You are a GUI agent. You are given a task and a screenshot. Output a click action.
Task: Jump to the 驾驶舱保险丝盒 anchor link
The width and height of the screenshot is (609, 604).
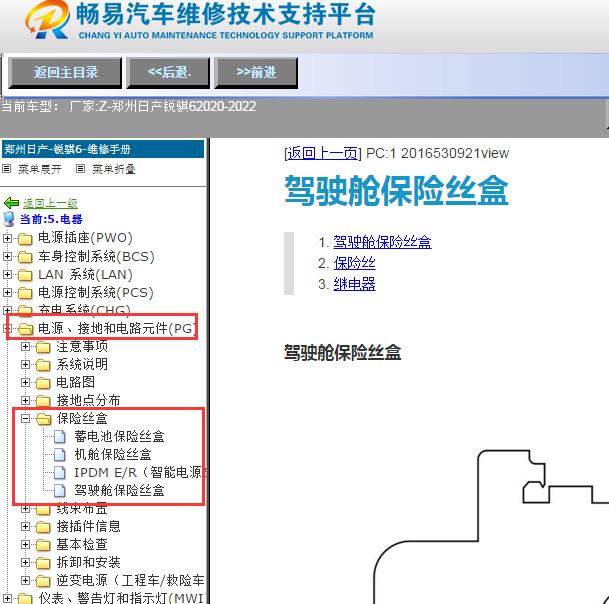[x=382, y=242]
